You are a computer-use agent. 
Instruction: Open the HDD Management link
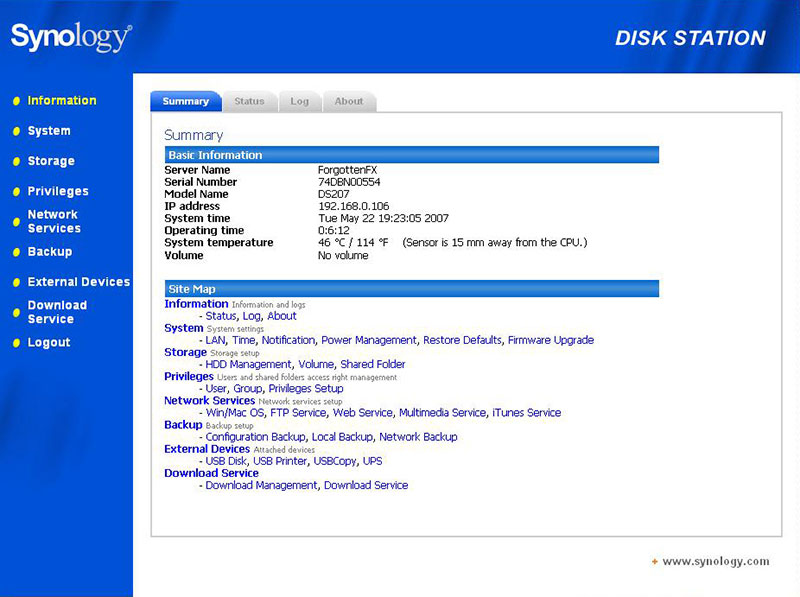(248, 364)
